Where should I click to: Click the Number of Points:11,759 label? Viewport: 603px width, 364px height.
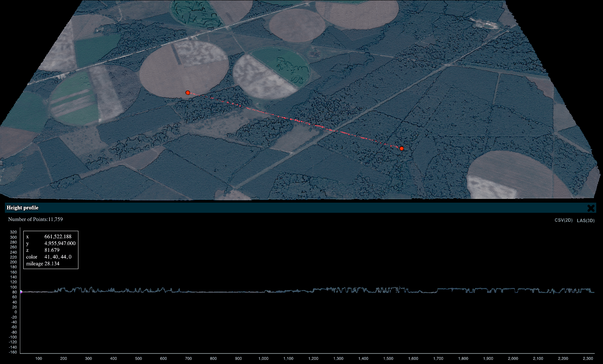(36, 219)
